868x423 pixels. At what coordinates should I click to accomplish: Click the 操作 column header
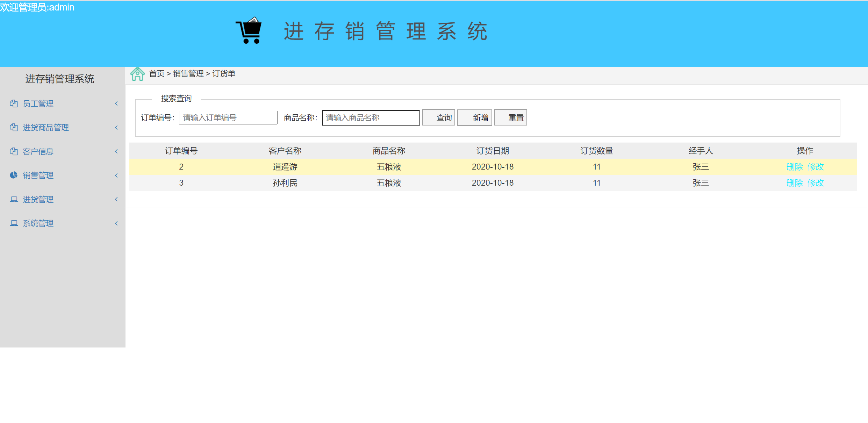click(805, 151)
